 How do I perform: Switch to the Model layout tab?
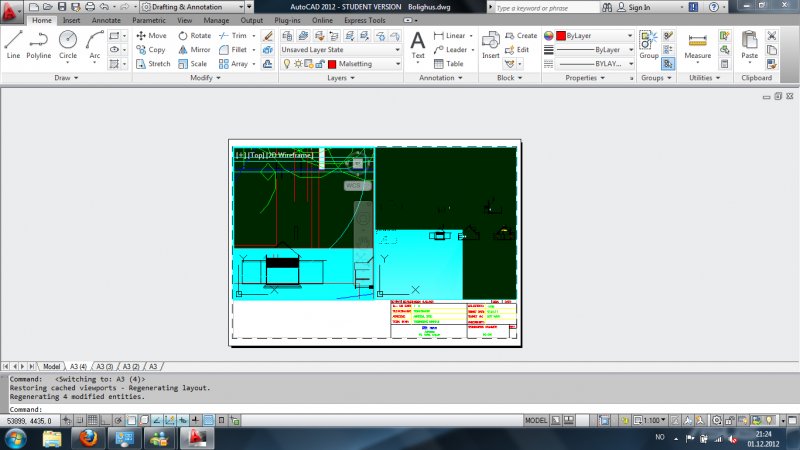pyautogui.click(x=51, y=366)
